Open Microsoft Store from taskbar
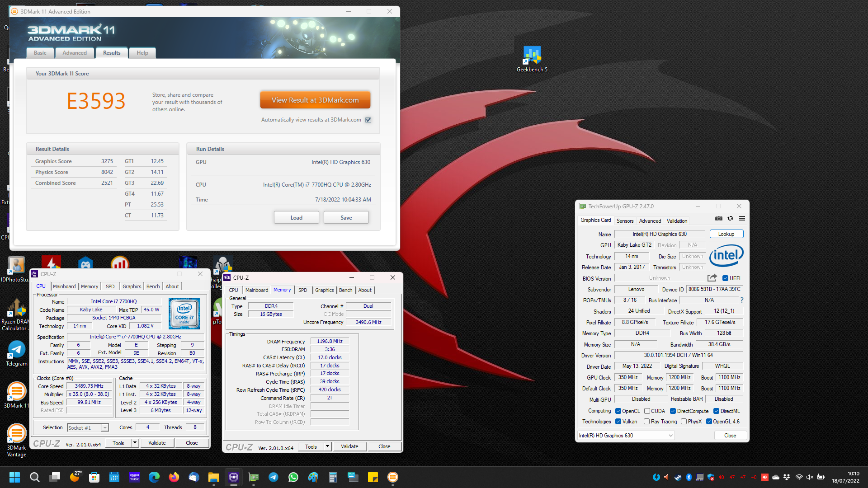The width and height of the screenshot is (868, 488). [94, 477]
